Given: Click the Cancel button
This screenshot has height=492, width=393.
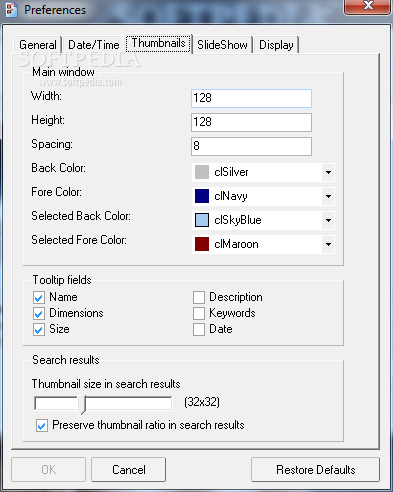Looking at the screenshot, I should (129, 470).
